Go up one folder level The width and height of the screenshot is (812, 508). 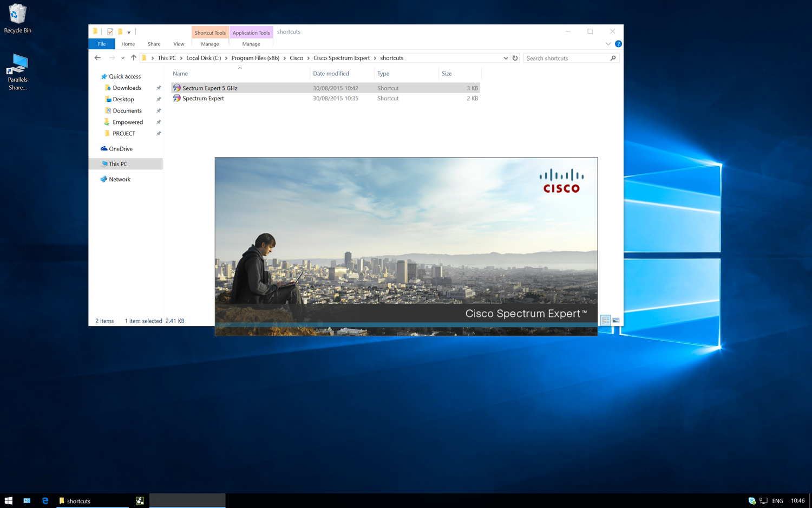133,58
